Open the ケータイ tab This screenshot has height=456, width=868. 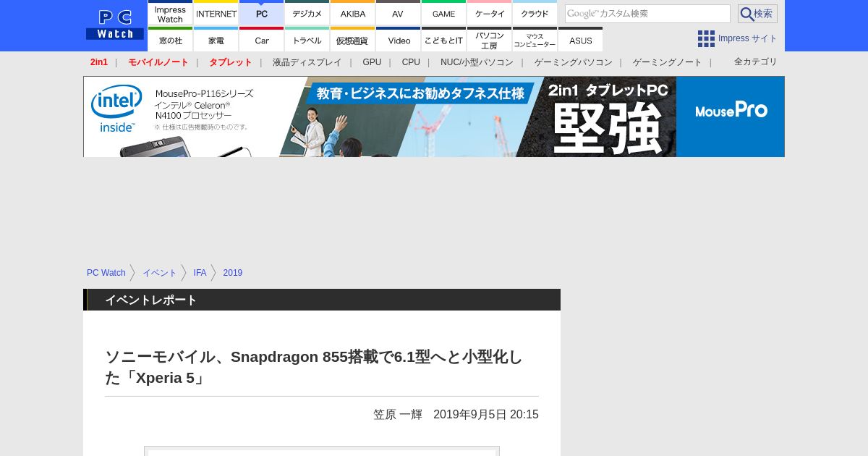pos(490,12)
